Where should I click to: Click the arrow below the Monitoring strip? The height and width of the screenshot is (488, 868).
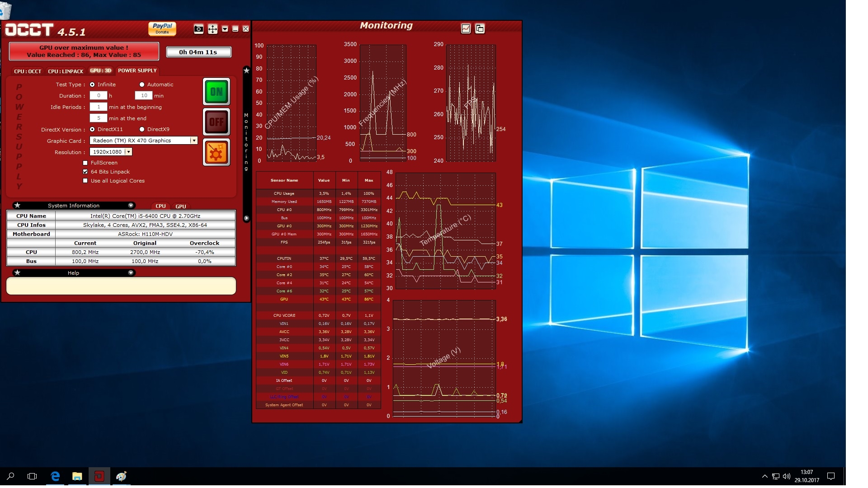[x=246, y=218]
